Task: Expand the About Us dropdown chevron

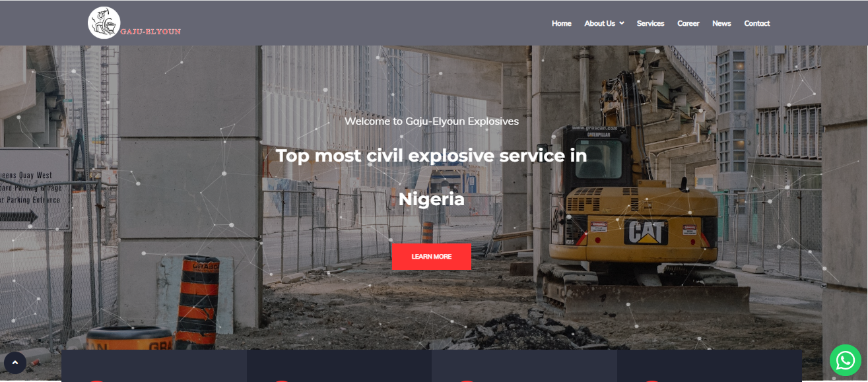Action: click(x=622, y=23)
